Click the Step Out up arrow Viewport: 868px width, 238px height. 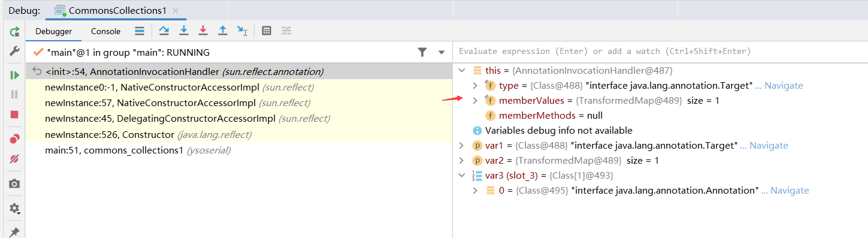pos(223,31)
